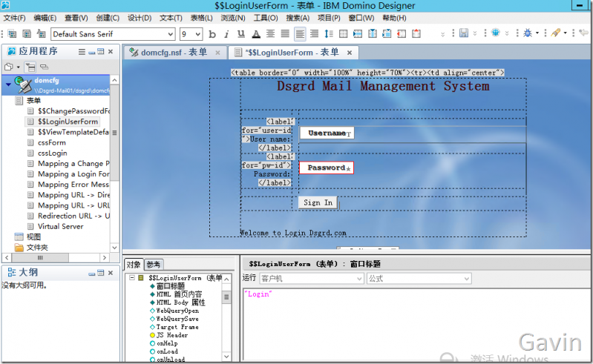The width and height of the screenshot is (593, 364).
Task: Click the objects list scroll-down arrow
Action: point(226,357)
